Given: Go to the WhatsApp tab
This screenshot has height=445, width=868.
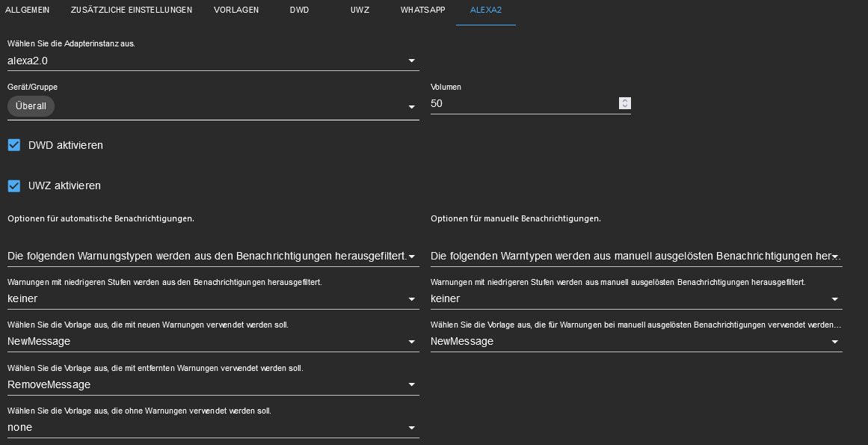Looking at the screenshot, I should [422, 10].
